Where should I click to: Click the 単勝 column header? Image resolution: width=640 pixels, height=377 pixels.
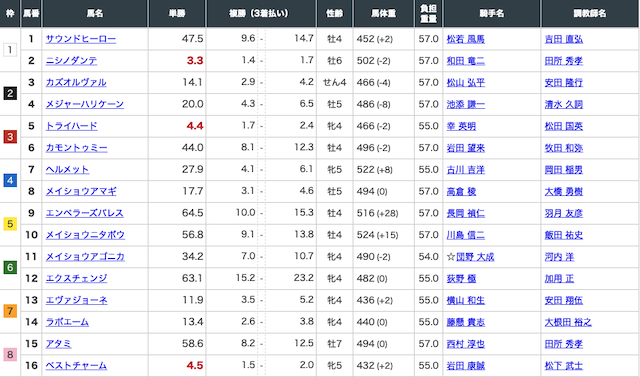177,13
